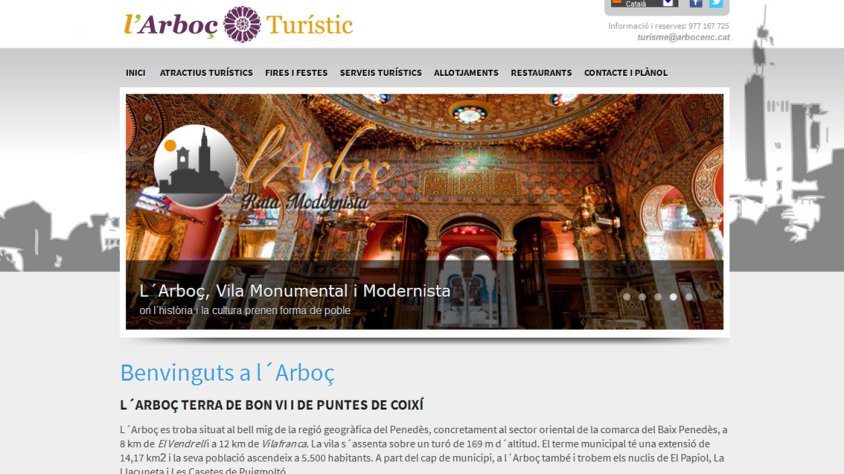Click the 'Informació i reserves: 977 167 725' text
The image size is (844, 474).
pos(669,26)
